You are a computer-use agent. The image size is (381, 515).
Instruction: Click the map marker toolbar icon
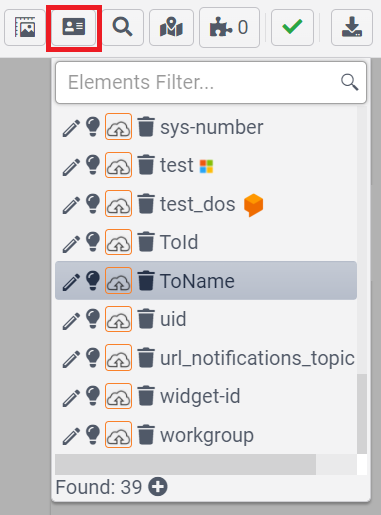coord(171,27)
